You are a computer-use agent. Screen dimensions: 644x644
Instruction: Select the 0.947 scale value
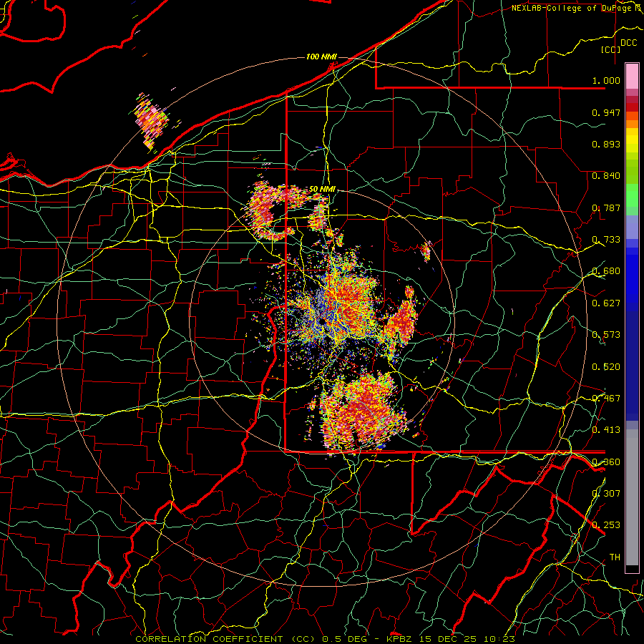click(x=606, y=112)
